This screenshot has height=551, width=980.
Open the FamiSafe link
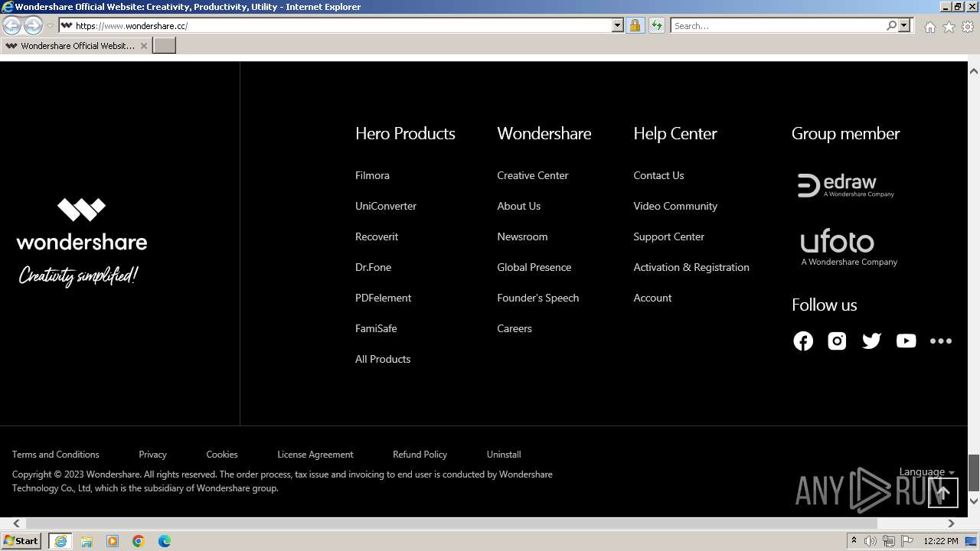[x=376, y=328]
